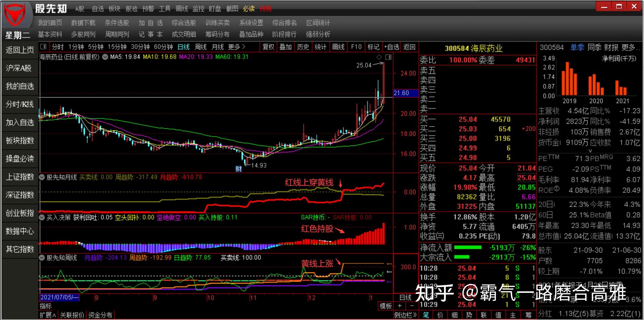This screenshot has width=644, height=320.
Task: Open 操盘必读 in left sidebar
Action: (x=20, y=159)
